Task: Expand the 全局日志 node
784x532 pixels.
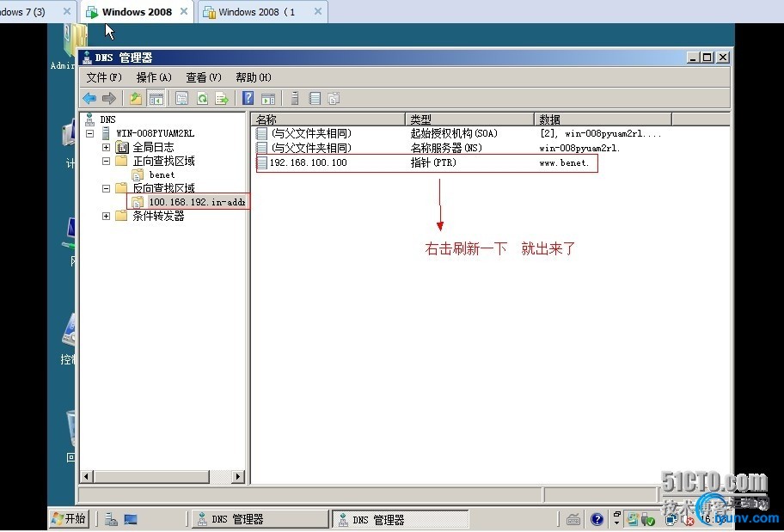Action: [x=106, y=147]
